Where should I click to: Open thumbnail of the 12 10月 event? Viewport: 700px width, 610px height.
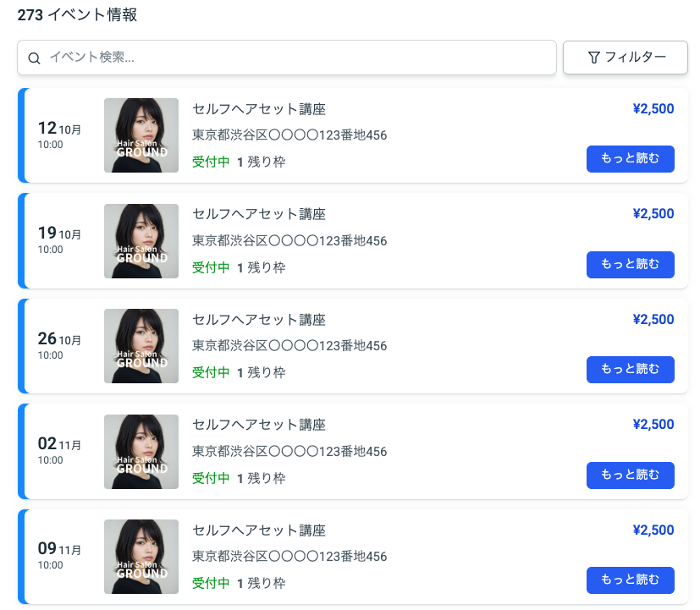point(141,135)
